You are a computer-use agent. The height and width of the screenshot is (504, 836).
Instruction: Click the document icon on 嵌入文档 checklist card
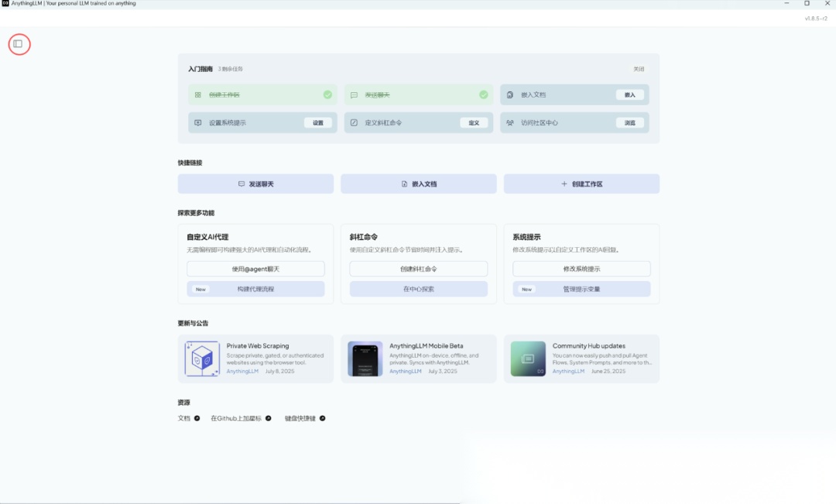click(x=509, y=95)
